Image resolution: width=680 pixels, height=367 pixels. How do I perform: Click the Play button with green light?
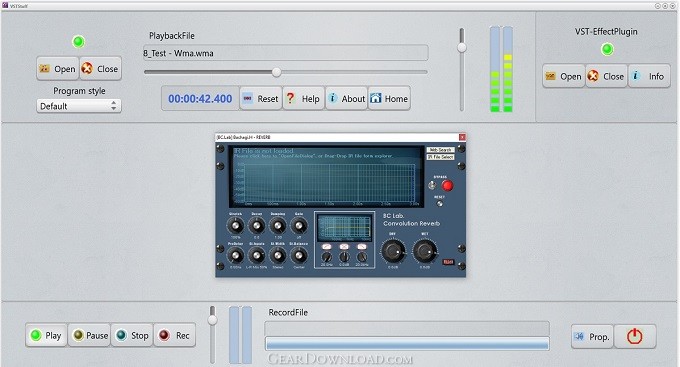pyautogui.click(x=46, y=335)
